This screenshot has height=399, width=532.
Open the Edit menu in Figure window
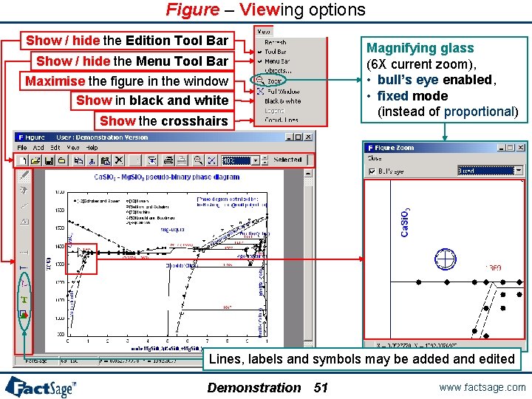(55, 148)
